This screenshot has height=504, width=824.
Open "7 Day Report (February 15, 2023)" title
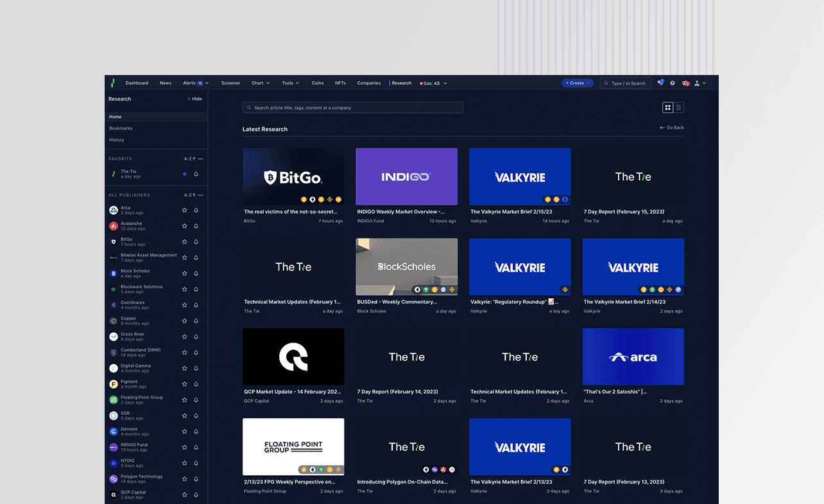[x=624, y=212]
